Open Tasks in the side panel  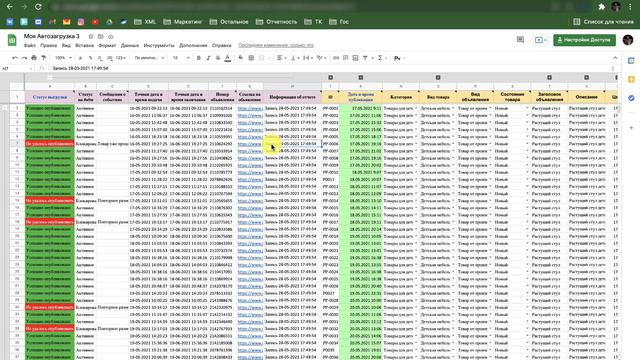coord(631,98)
